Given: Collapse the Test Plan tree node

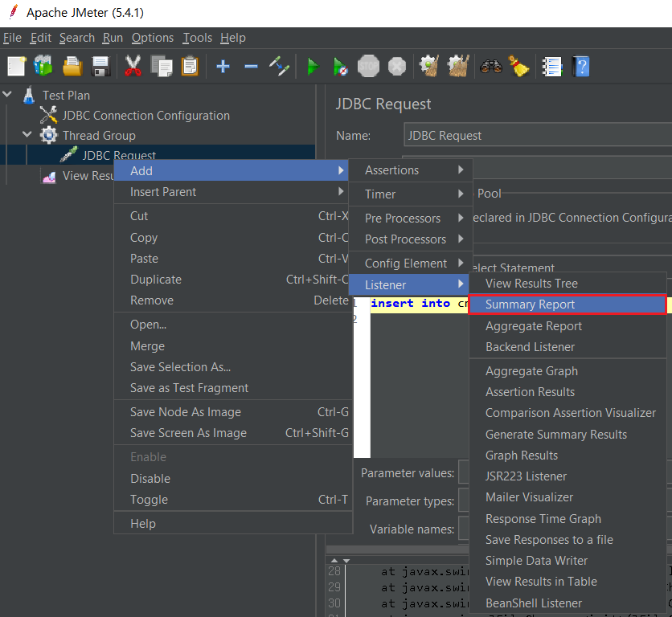Looking at the screenshot, I should click(x=7, y=94).
